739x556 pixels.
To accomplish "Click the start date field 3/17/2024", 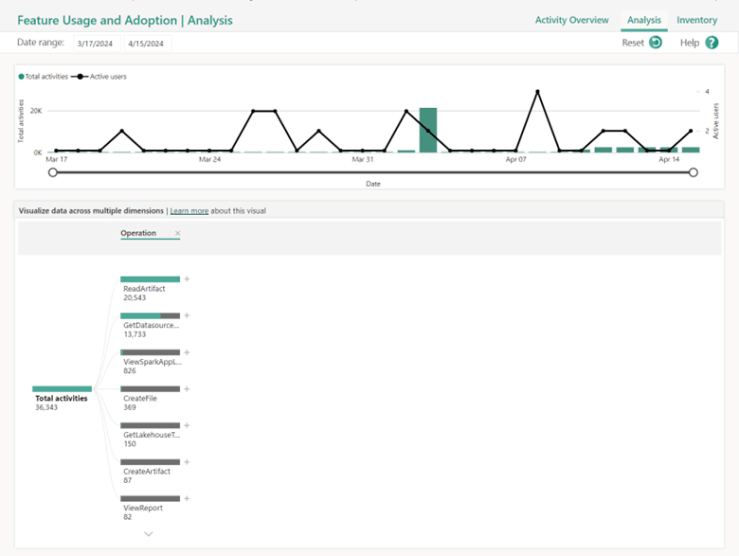I will click(96, 43).
